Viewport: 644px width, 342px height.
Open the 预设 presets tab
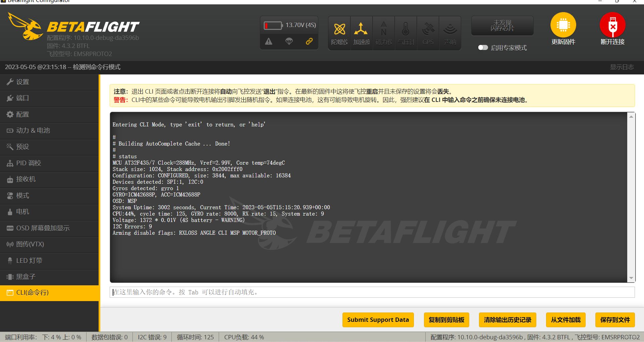(x=49, y=147)
